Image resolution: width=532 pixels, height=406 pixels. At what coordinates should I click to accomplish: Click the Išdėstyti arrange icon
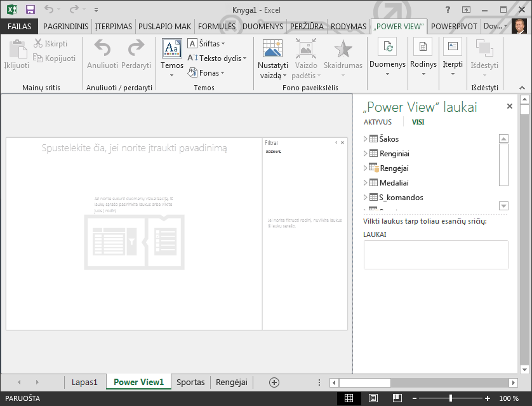pos(484,48)
